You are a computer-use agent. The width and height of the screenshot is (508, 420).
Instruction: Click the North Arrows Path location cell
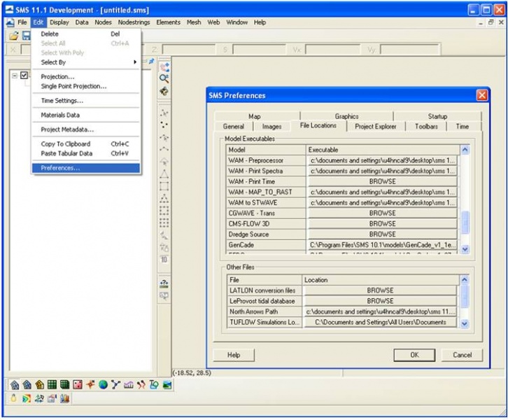point(381,311)
